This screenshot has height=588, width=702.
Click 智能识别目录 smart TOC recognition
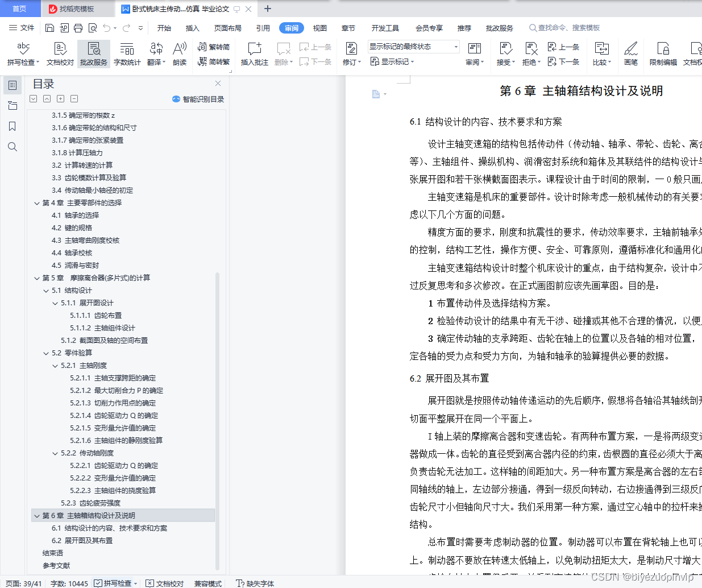point(198,99)
